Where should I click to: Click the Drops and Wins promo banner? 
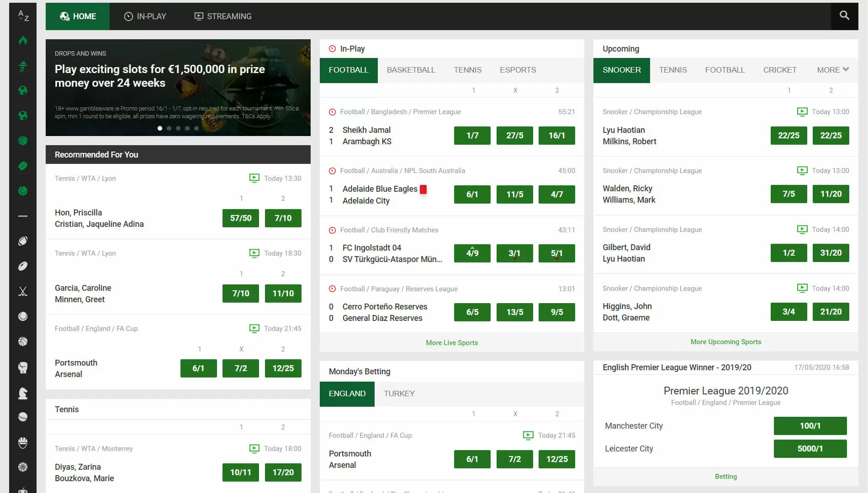[178, 88]
